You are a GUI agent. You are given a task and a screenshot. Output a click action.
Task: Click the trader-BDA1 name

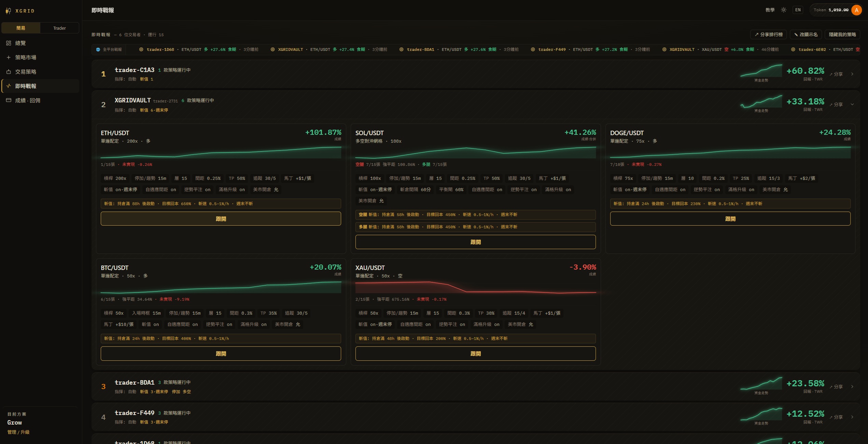135,383
